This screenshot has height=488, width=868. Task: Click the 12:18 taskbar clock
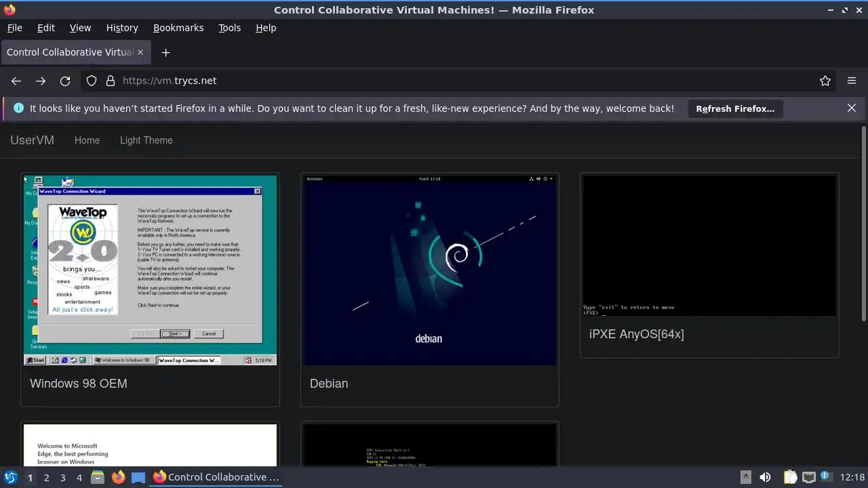[852, 477]
